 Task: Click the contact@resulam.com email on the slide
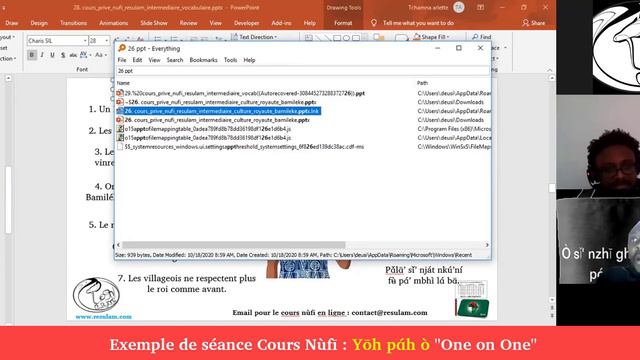coord(389,312)
